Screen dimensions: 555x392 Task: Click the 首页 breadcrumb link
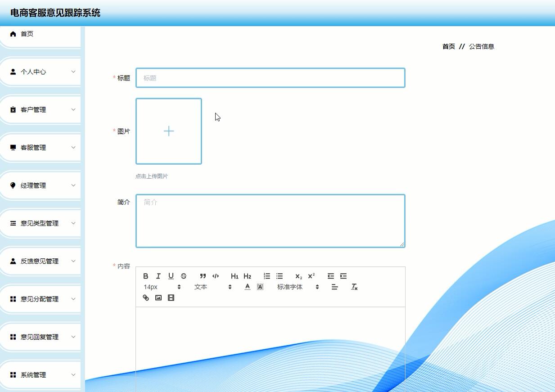point(449,46)
